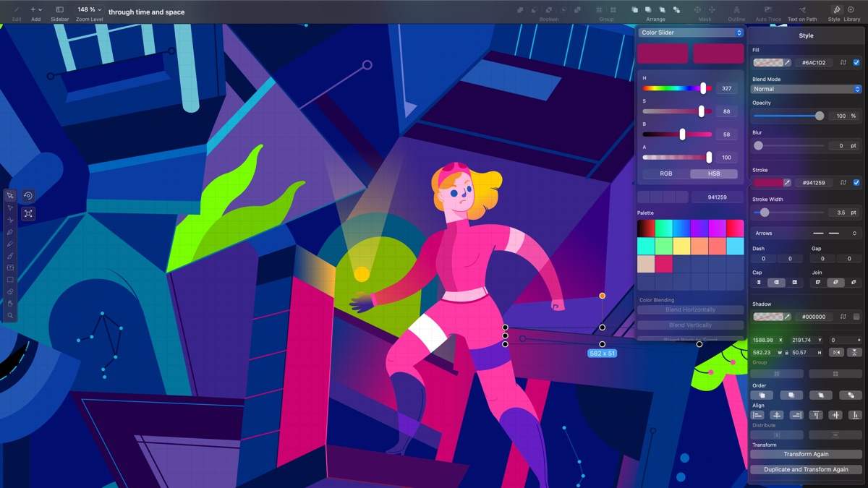Click the Blend Horizontally button

pos(691,309)
